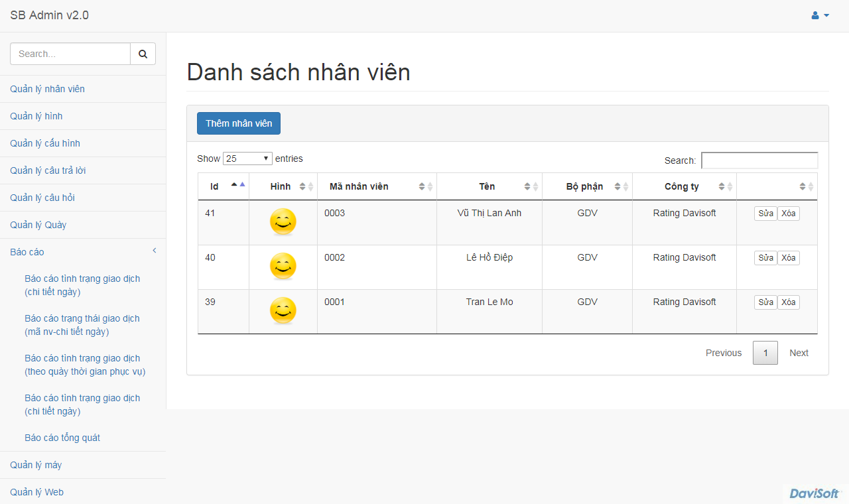Open Quản lý nhân viên menu item
Image resolution: width=849 pixels, height=504 pixels.
[47, 89]
